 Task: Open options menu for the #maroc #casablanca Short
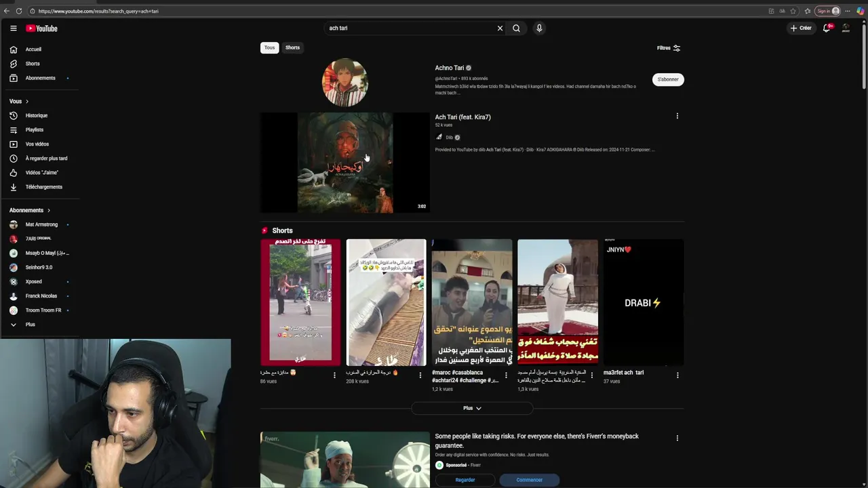click(x=506, y=375)
